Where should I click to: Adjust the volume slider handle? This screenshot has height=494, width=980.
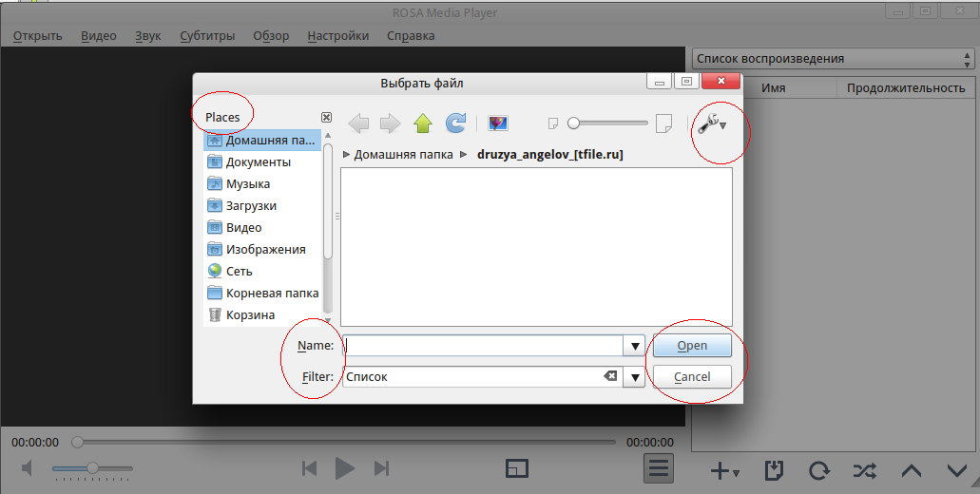(x=92, y=467)
